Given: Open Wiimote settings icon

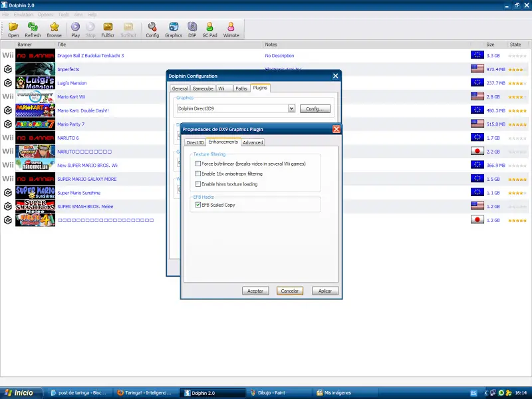Looking at the screenshot, I should point(231,29).
